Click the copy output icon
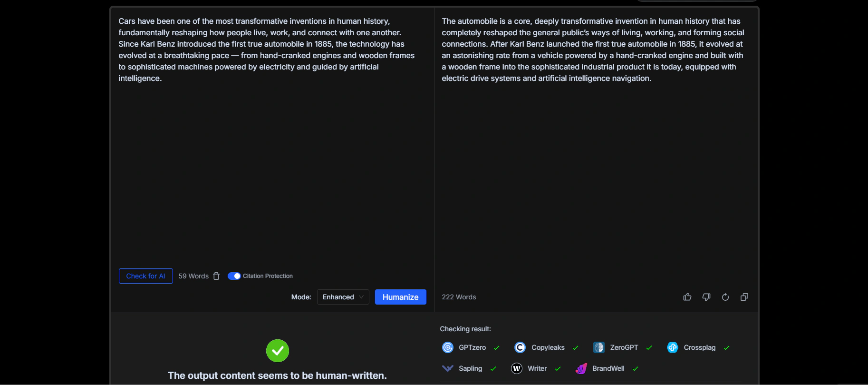The image size is (868, 385). 744,297
